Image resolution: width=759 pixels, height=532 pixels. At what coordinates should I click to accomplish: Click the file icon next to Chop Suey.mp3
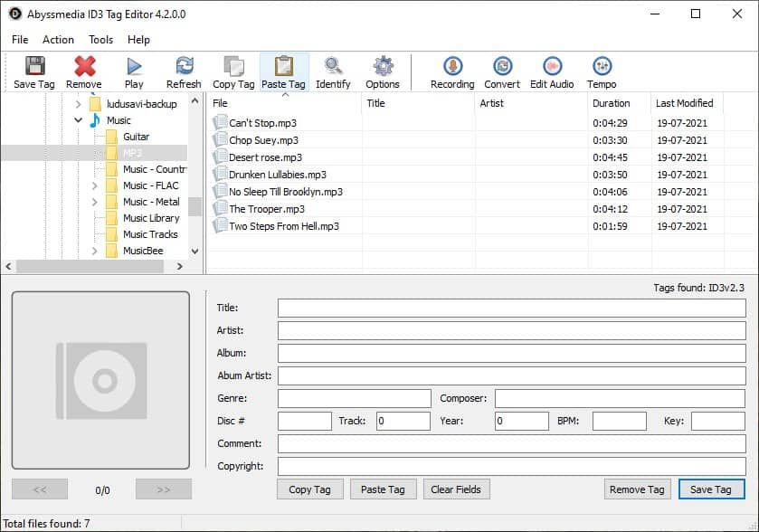(x=220, y=139)
